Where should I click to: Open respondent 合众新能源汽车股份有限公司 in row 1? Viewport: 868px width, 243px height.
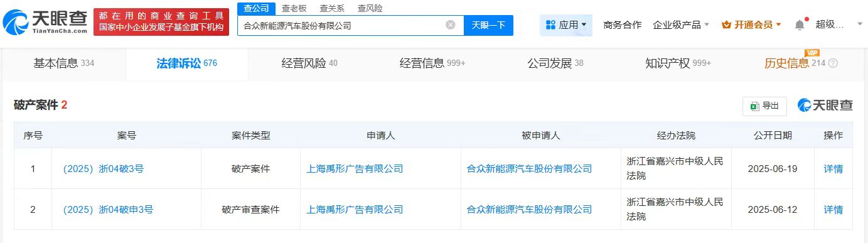(x=529, y=168)
